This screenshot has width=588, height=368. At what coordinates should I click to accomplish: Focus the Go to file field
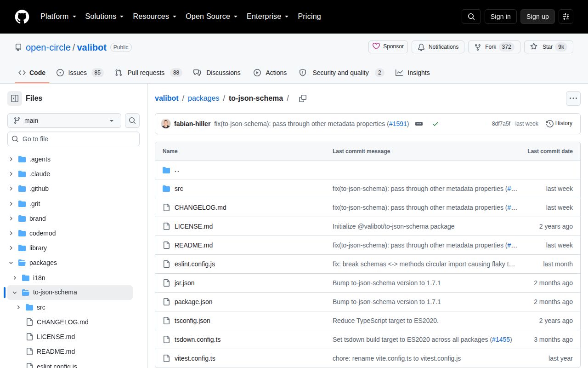(x=73, y=139)
